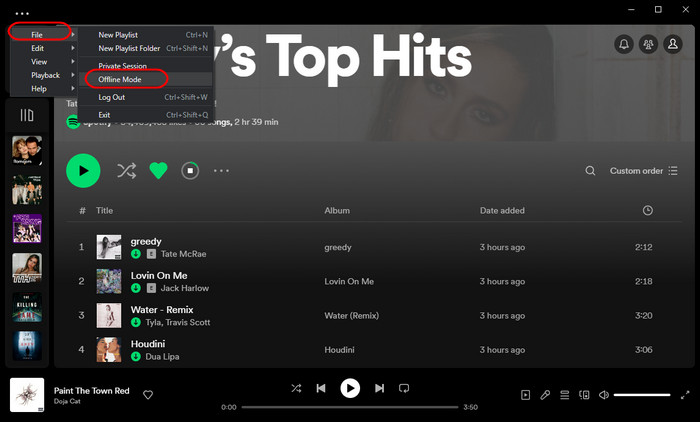Select the song Houdini
Image resolution: width=700 pixels, height=422 pixels.
click(x=148, y=344)
